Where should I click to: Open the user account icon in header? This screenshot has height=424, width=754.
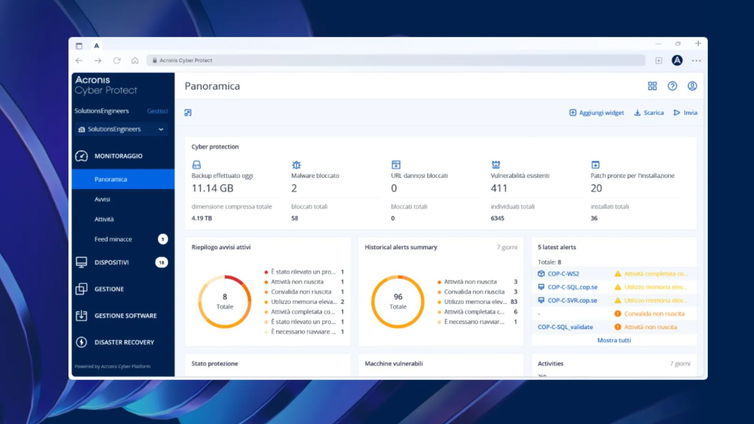point(692,86)
